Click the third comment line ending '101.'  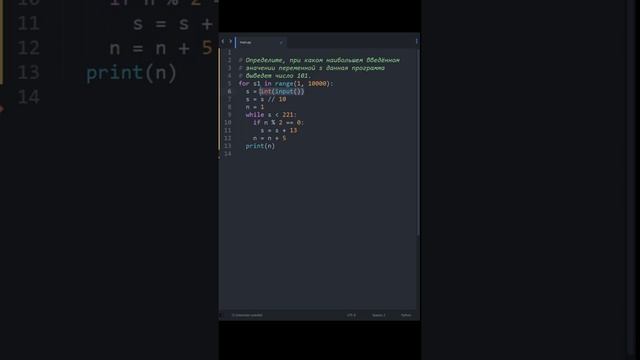point(275,76)
